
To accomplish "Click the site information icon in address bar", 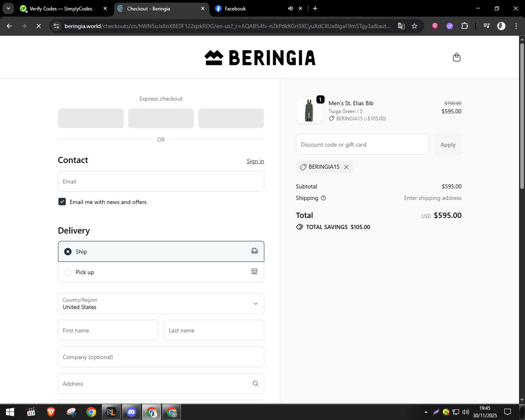I will 56,26.
